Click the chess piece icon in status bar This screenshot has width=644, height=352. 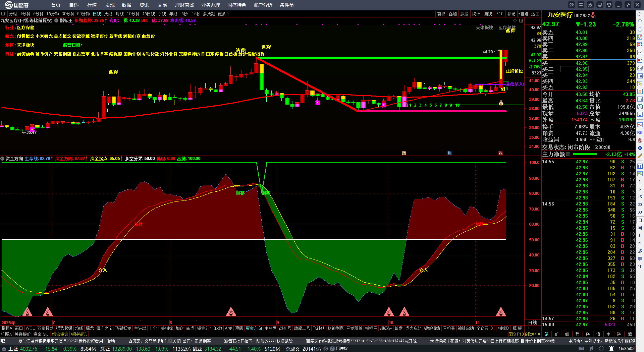(611, 349)
